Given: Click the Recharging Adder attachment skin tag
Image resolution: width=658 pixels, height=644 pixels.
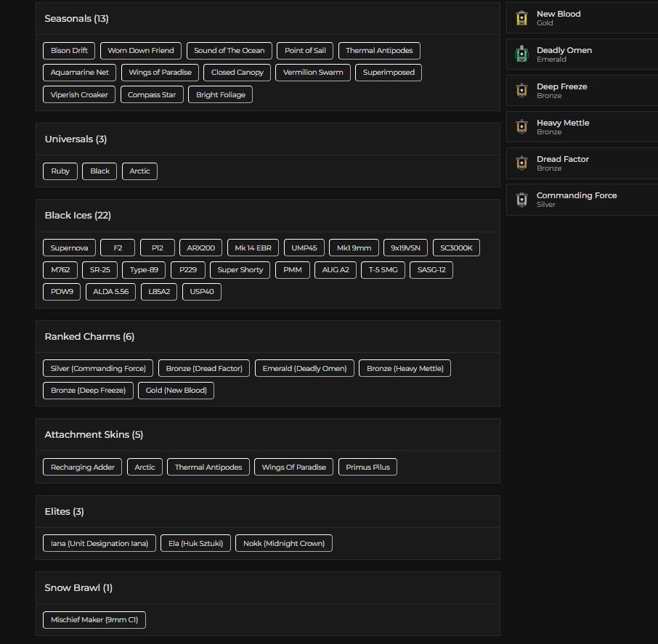Looking at the screenshot, I should (x=82, y=467).
